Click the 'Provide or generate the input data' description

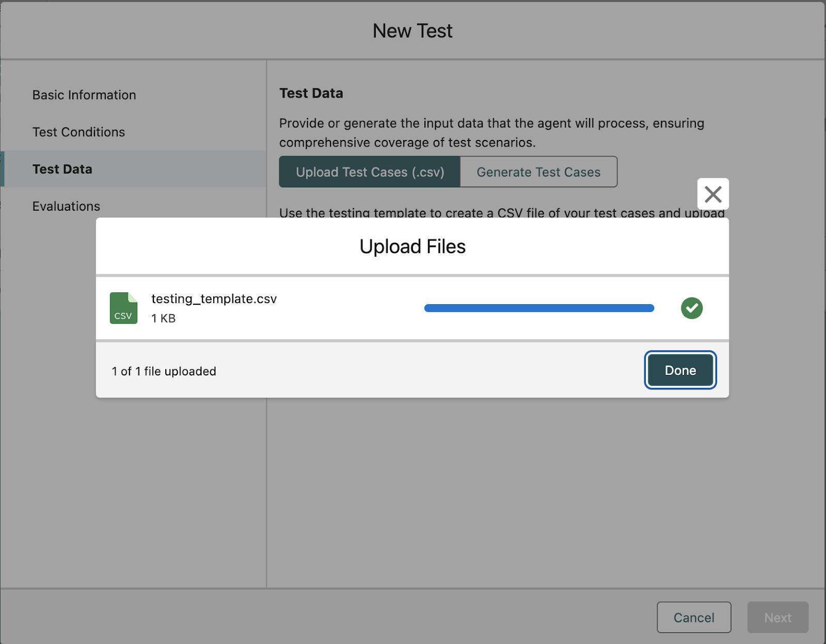(x=491, y=133)
